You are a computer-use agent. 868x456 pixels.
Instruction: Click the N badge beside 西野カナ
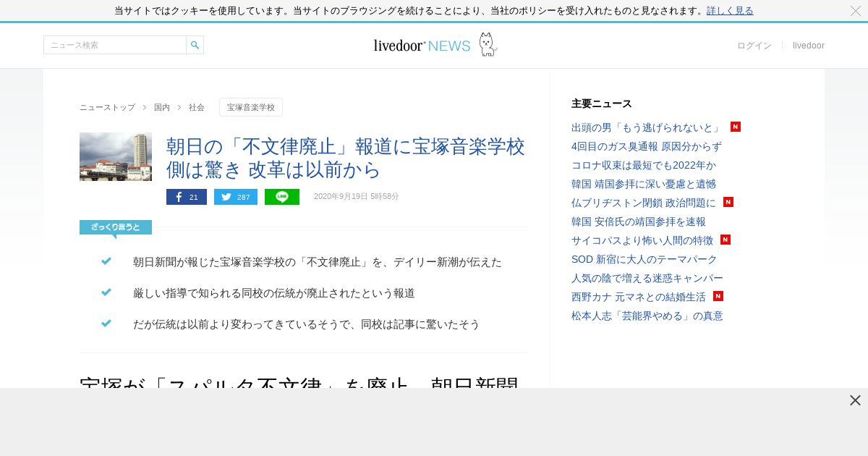[718, 296]
